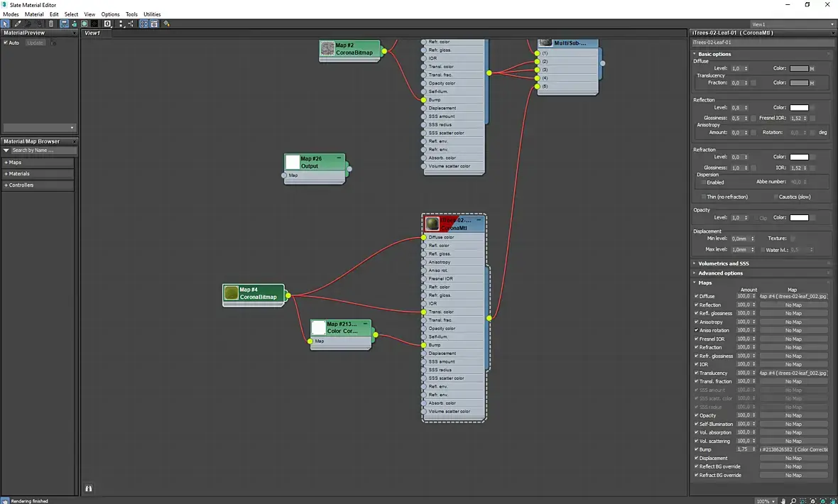The height and width of the screenshot is (504, 838).
Task: Open the 100% zoom level dropdown
Action: (x=766, y=500)
